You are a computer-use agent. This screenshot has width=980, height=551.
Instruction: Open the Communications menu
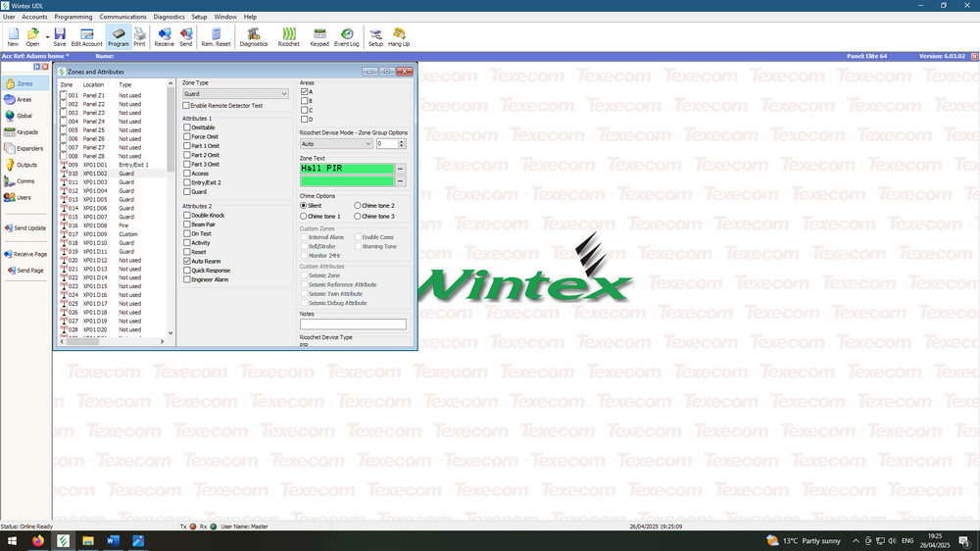(x=122, y=17)
